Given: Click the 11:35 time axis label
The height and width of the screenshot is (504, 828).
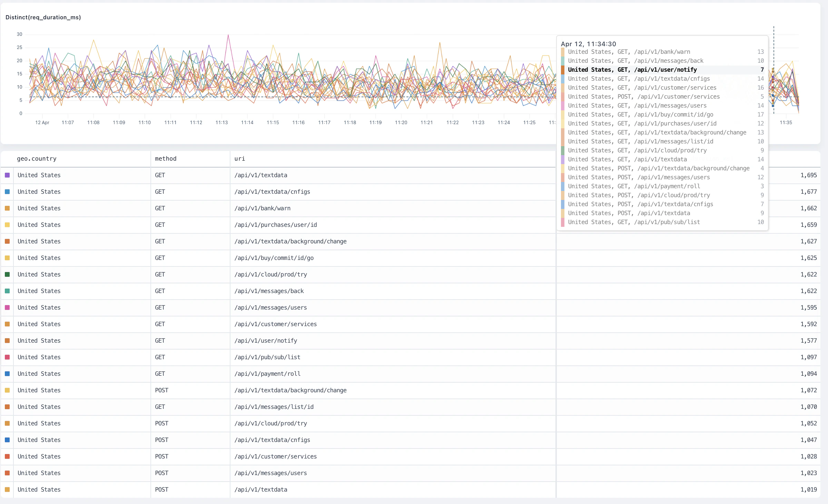Looking at the screenshot, I should click(x=787, y=123).
